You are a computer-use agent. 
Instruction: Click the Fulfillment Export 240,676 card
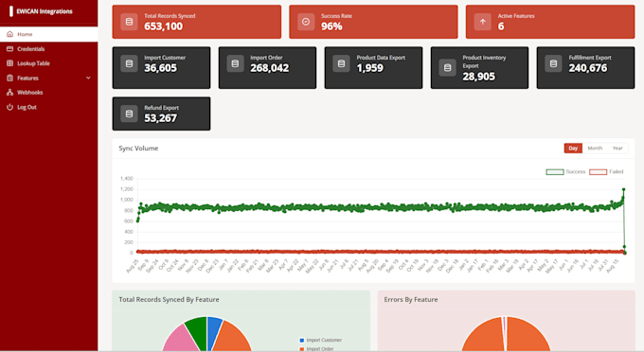(585, 68)
